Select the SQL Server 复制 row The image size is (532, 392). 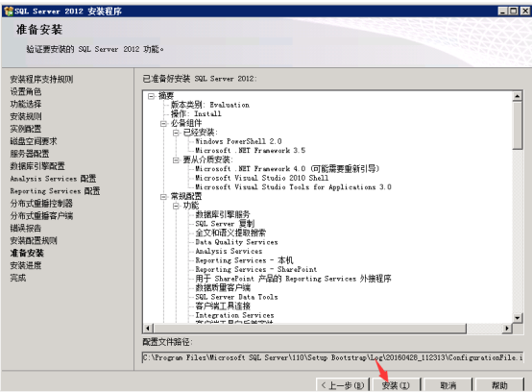225,224
